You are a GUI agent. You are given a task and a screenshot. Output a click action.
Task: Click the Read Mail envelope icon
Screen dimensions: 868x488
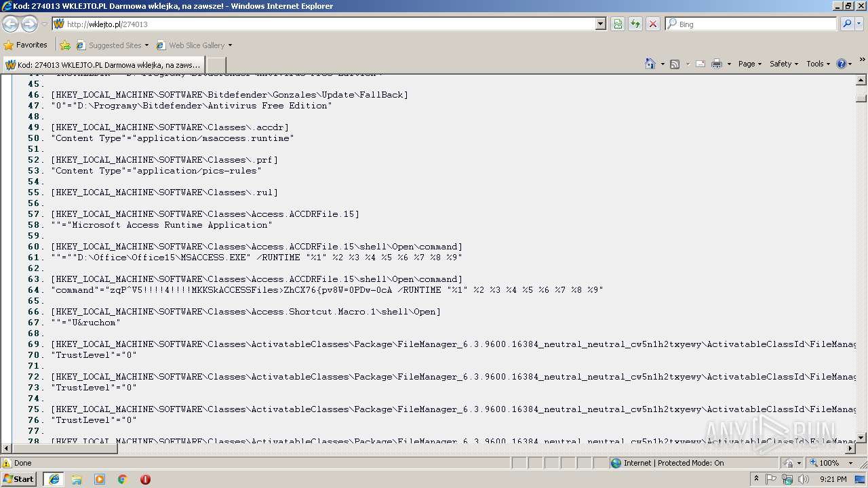701,64
